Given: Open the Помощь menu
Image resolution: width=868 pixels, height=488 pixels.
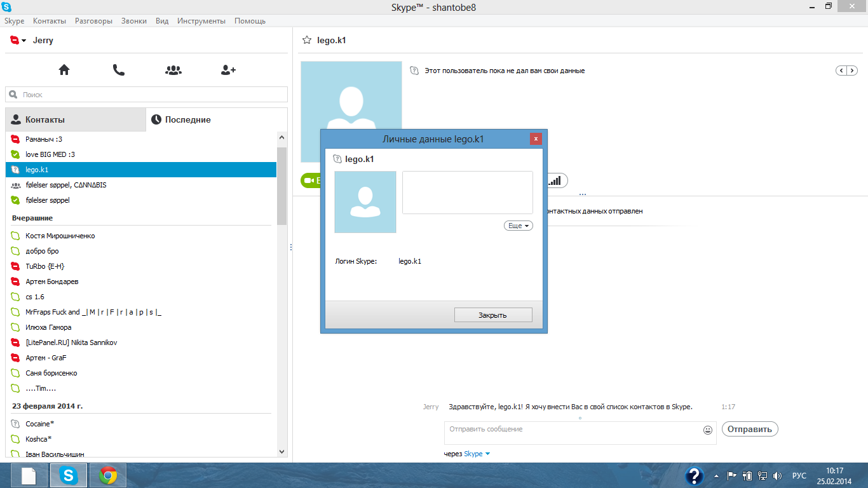Looking at the screenshot, I should [x=250, y=21].
